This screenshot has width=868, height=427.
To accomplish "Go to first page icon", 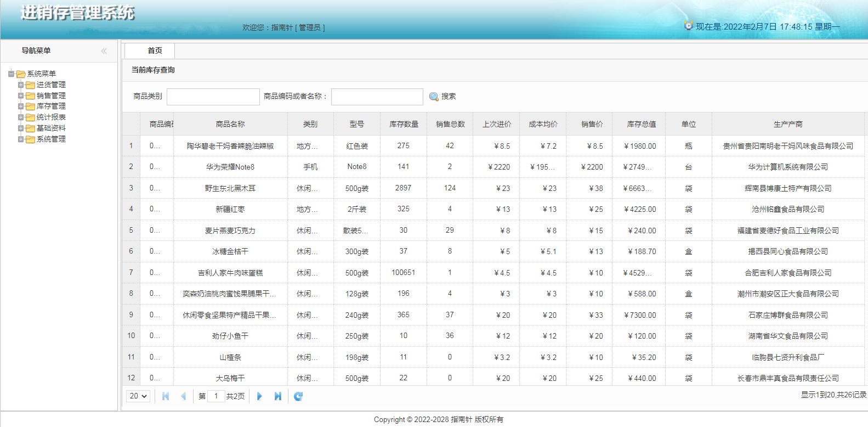I will coord(166,396).
